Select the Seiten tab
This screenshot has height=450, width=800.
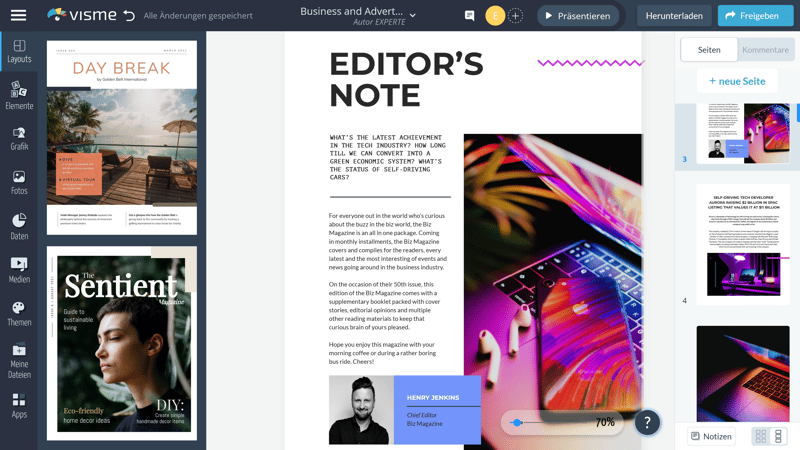tap(709, 50)
